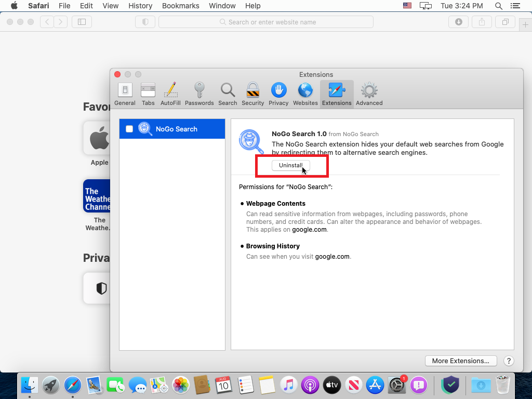Open the privacy report shield toolbar button
The height and width of the screenshot is (399, 532).
145,22
